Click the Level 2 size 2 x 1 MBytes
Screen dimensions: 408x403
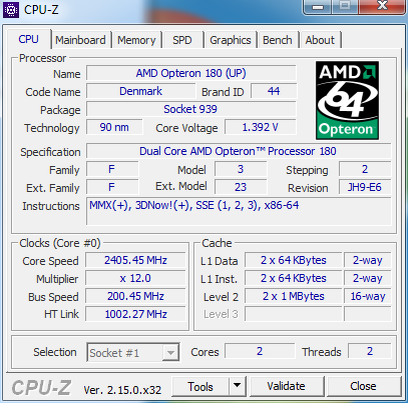point(293,296)
